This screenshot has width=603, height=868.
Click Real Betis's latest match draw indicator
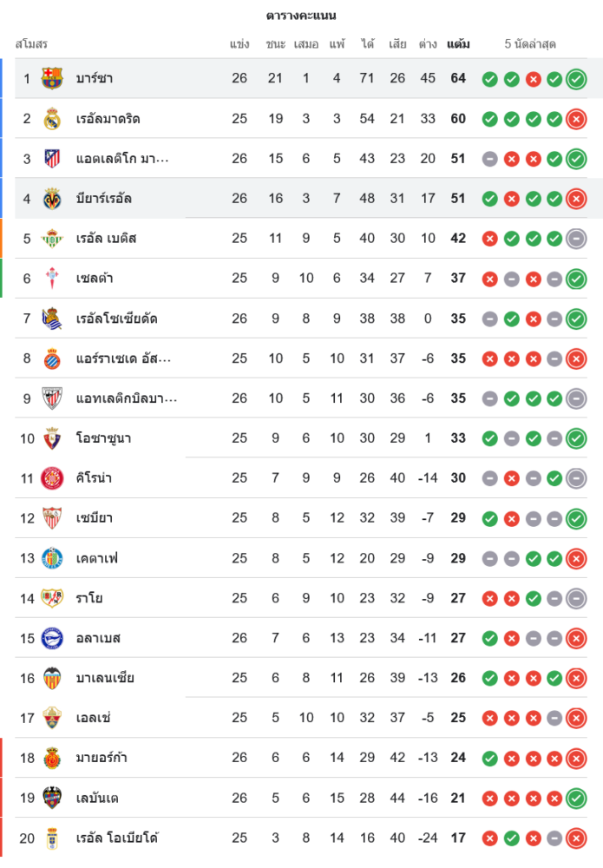(x=576, y=239)
